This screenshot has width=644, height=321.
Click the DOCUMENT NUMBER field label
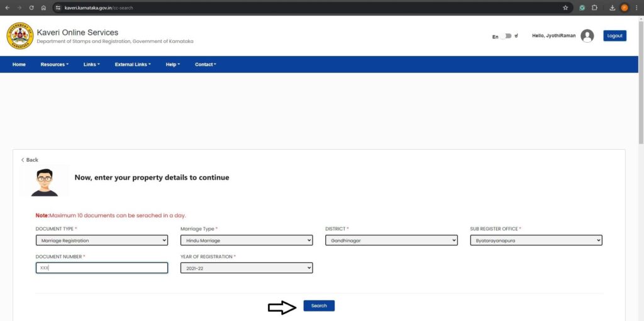pos(60,256)
